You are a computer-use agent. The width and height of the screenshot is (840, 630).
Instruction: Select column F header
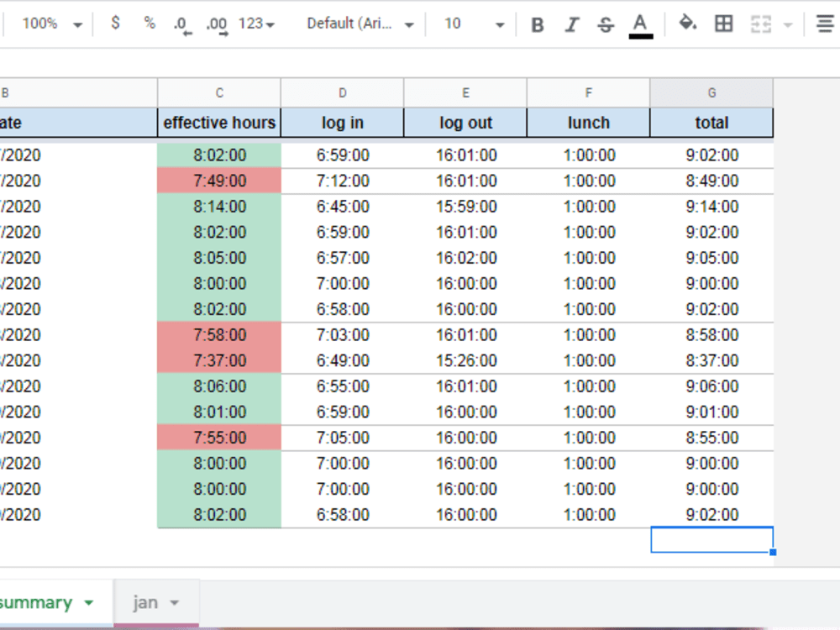[x=588, y=92]
